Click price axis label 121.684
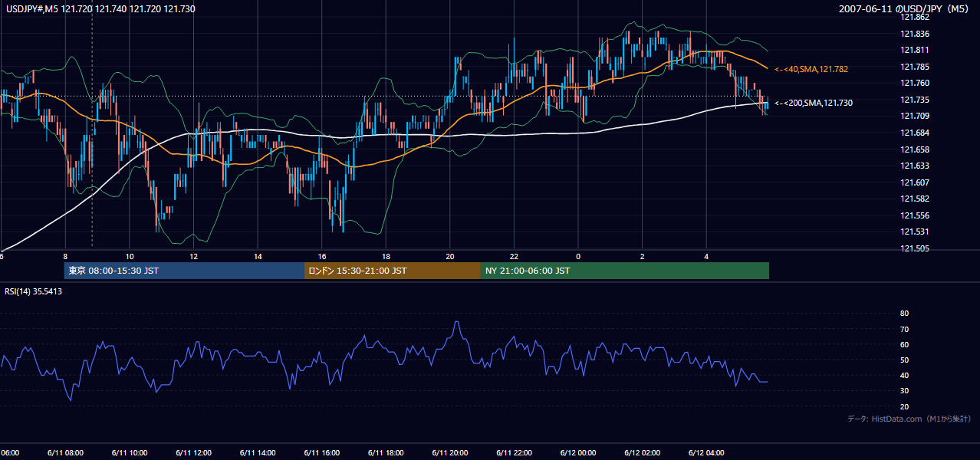 (x=914, y=133)
